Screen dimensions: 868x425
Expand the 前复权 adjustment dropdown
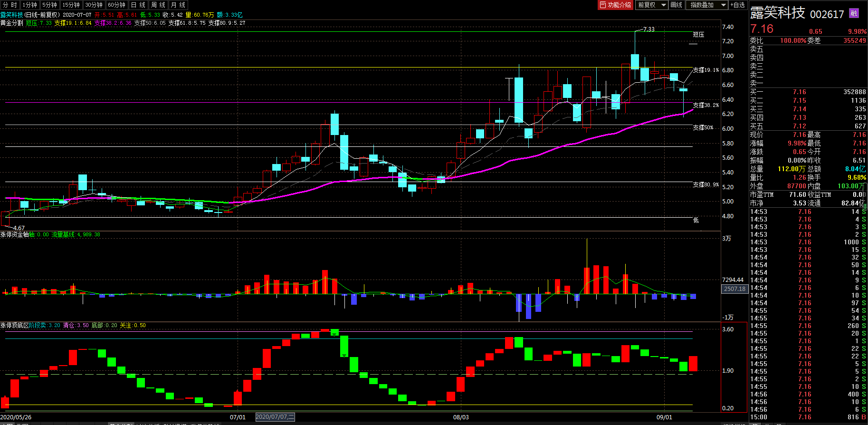click(652, 5)
